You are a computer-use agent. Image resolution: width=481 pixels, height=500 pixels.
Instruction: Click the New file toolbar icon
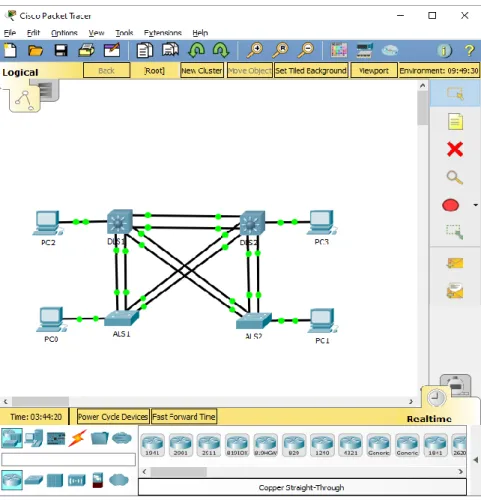point(10,51)
